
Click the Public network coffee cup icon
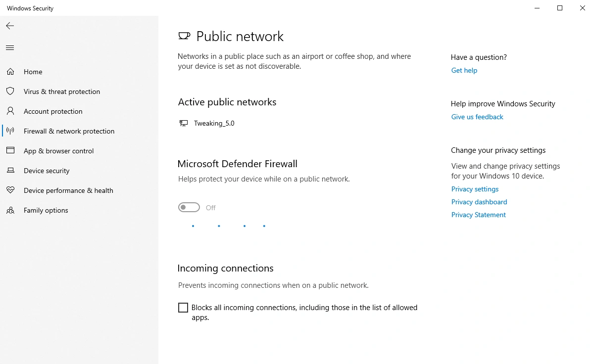pos(184,36)
